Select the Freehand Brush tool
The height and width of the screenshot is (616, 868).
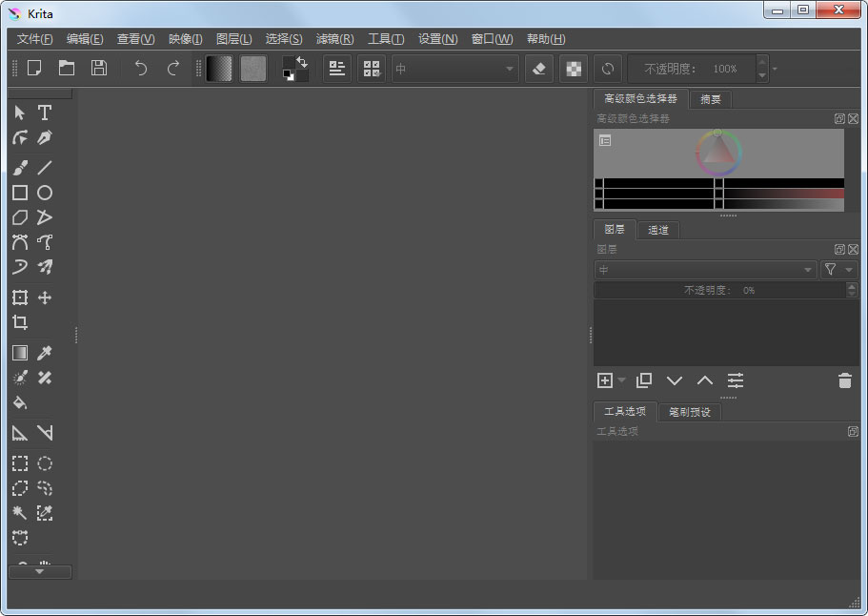click(x=19, y=167)
